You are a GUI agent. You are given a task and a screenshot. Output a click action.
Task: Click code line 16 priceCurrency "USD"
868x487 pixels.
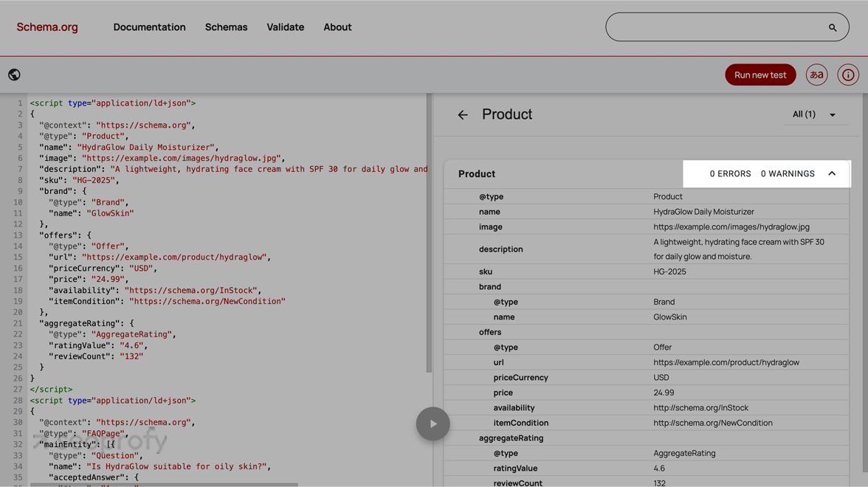click(103, 269)
